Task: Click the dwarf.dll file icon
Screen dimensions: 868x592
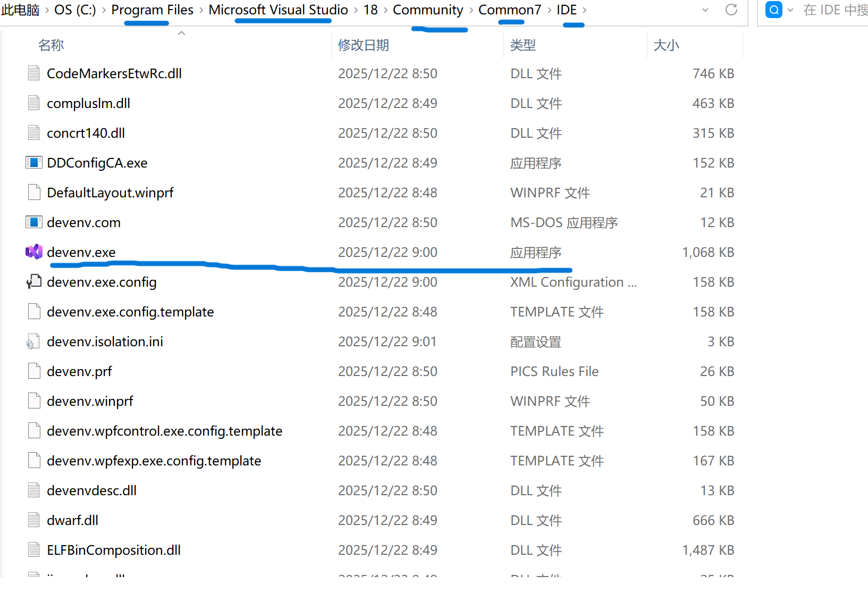Action: point(34,520)
